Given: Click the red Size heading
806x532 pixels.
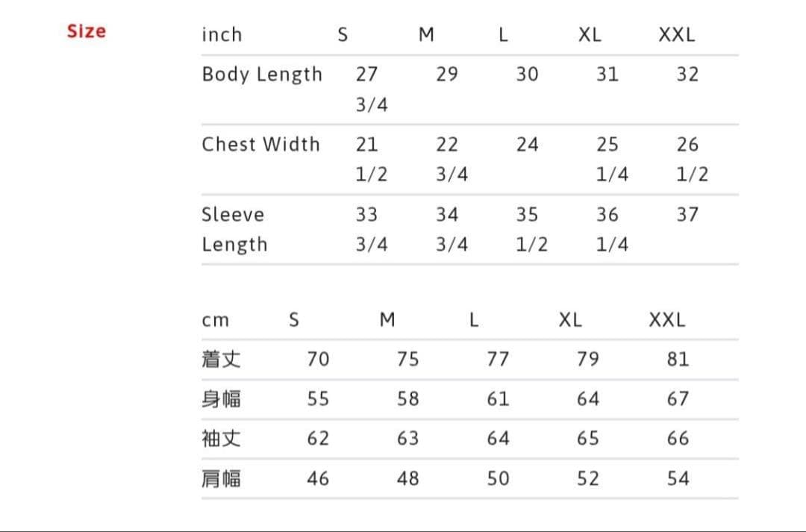Looking at the screenshot, I should [x=86, y=31].
